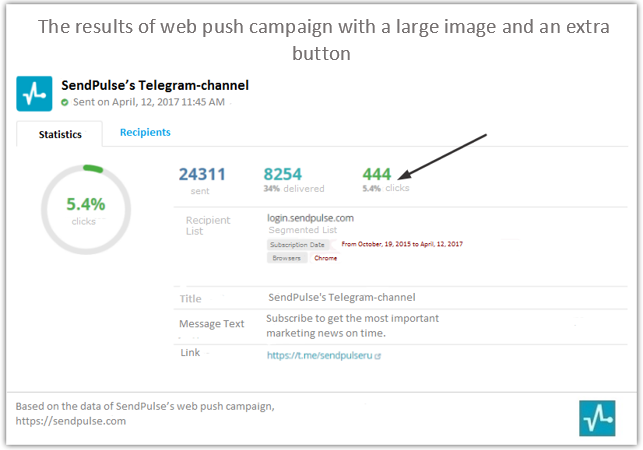The width and height of the screenshot is (643, 450).
Task: Click the Recipient List label
Action: click(208, 226)
